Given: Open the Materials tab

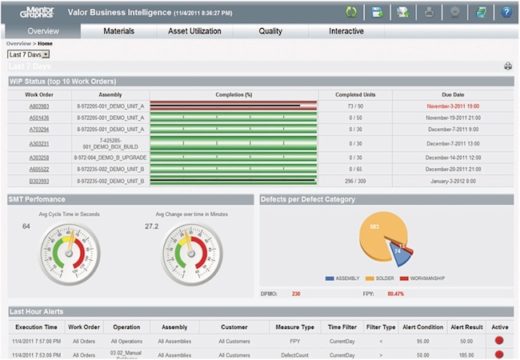Looking at the screenshot, I should tap(119, 31).
